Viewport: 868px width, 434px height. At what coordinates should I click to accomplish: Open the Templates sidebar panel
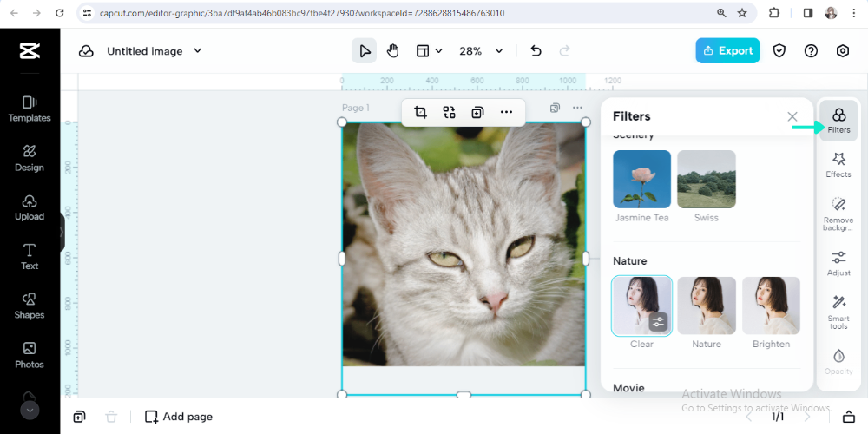[30, 109]
